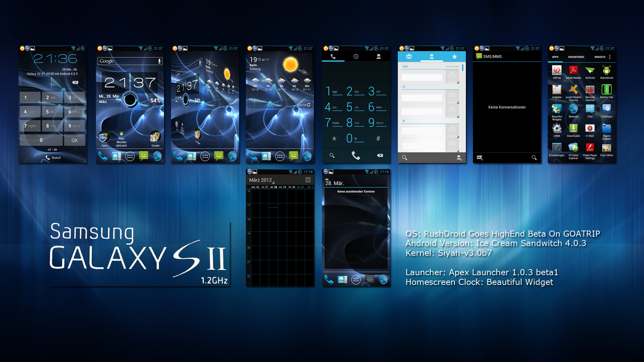Switch to the contacts tab in the dialer
The height and width of the screenshot is (362, 644).
[x=379, y=57]
